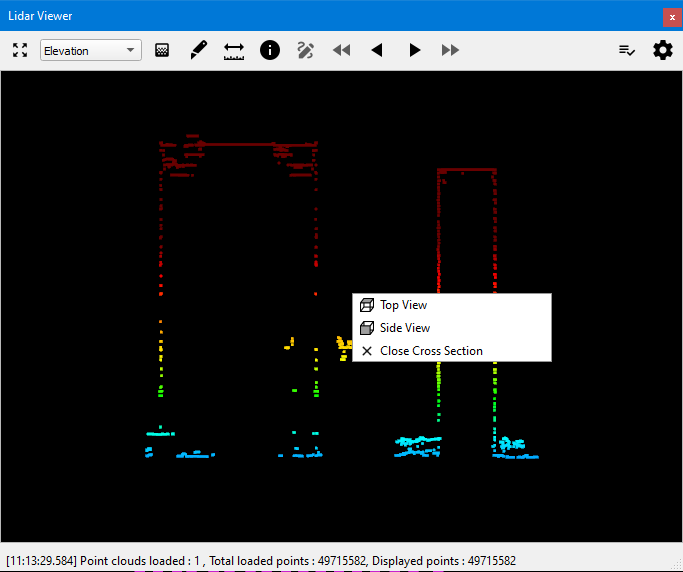Jump back with the rewind button
This screenshot has height=572, width=683.
342,50
